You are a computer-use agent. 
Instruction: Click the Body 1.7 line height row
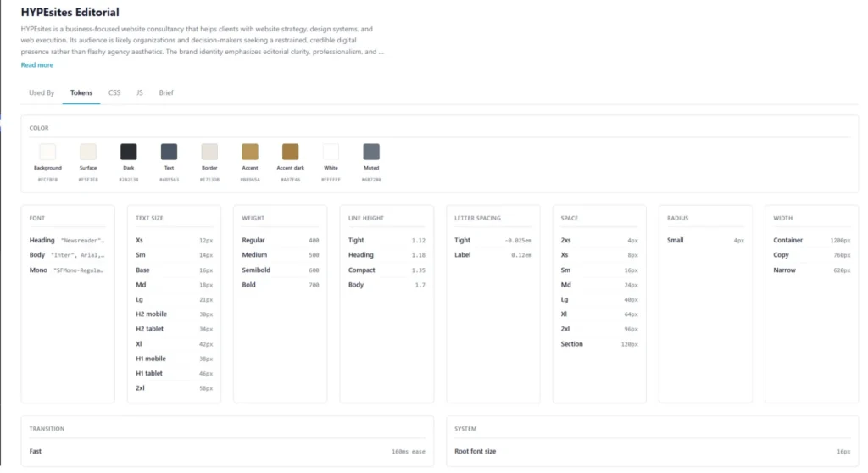(x=387, y=285)
